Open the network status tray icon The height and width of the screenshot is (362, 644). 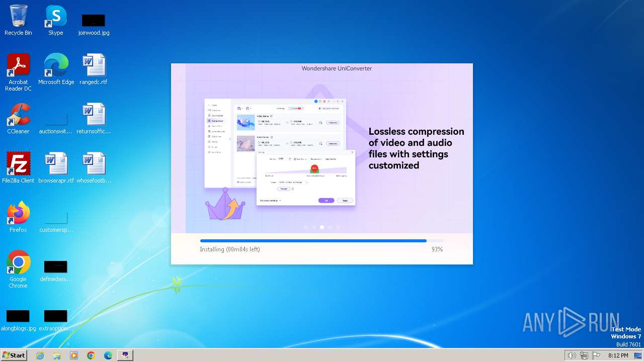[584, 355]
